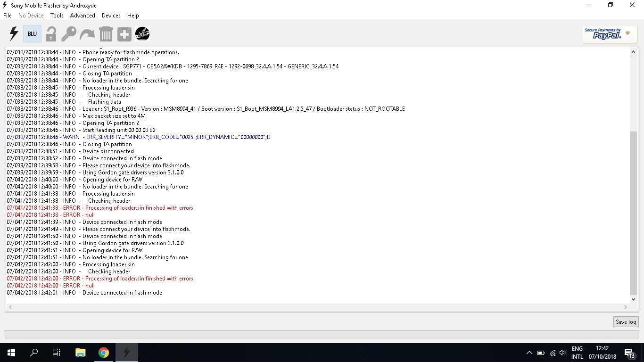Click the log scroll down arrow
644x362 pixels.
tap(633, 299)
